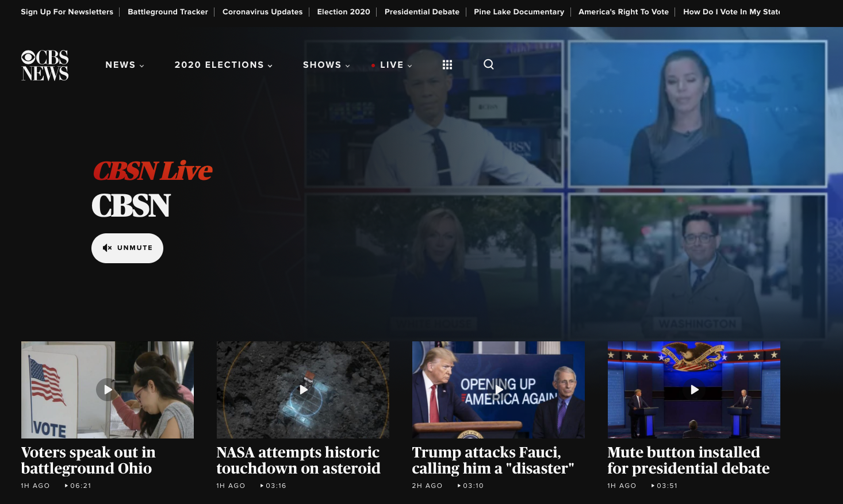Expand the News dropdown menu

125,65
